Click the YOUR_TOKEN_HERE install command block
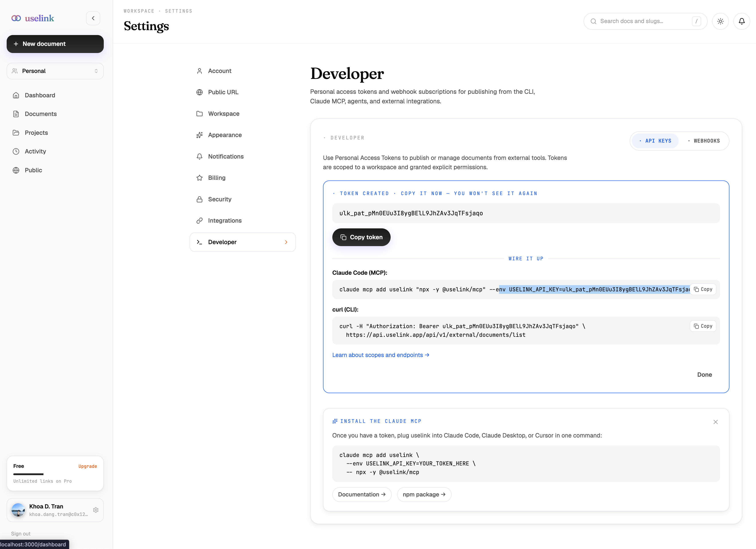This screenshot has width=756, height=549. coord(526,464)
